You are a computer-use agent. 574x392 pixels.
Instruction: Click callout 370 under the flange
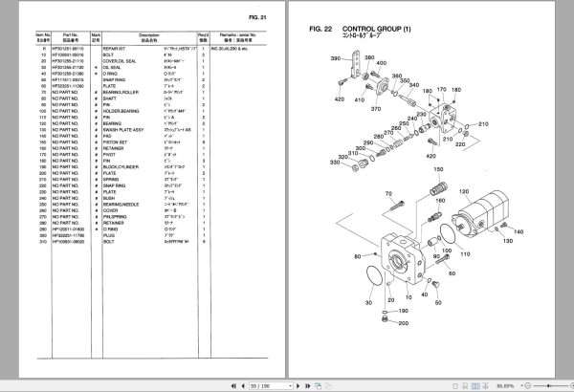pos(376,109)
